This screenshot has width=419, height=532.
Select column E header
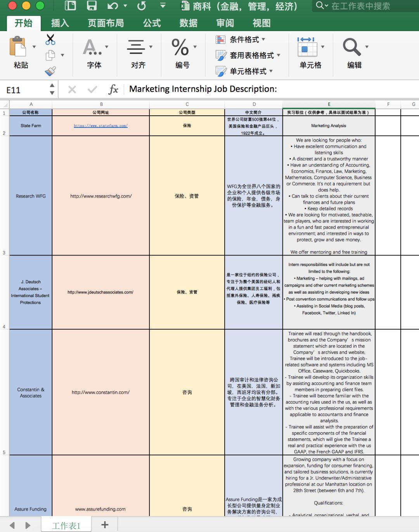click(329, 104)
